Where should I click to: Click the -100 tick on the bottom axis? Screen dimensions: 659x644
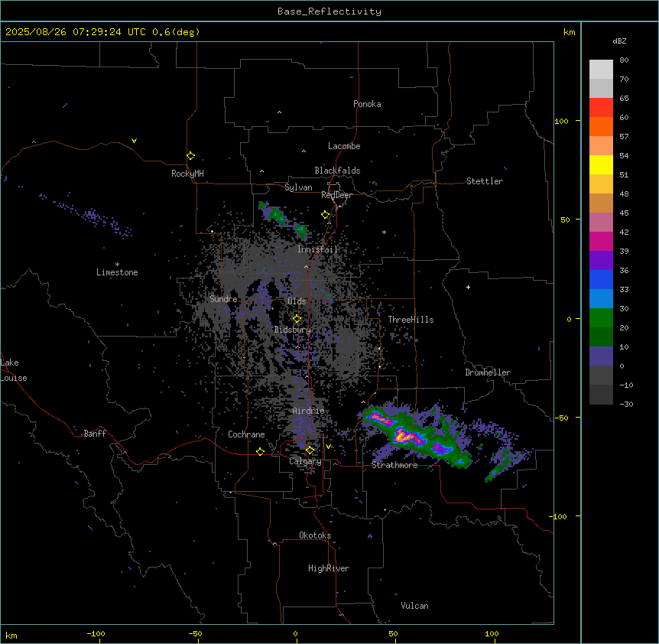(x=96, y=634)
